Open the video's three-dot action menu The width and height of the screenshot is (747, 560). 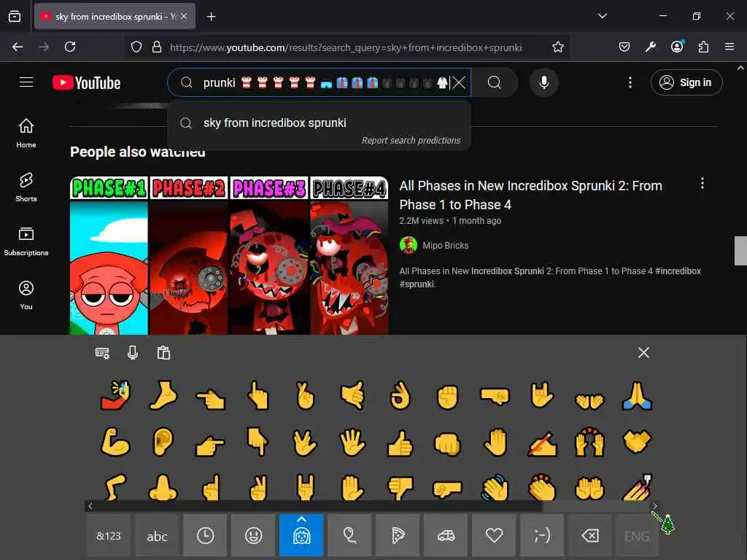pyautogui.click(x=703, y=184)
